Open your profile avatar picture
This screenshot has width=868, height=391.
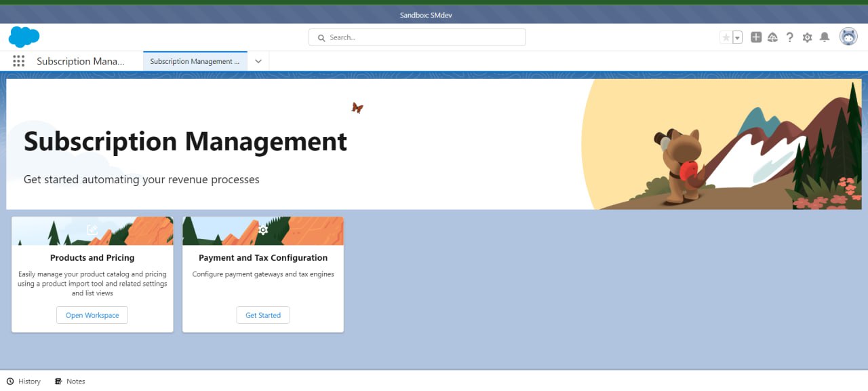click(848, 37)
